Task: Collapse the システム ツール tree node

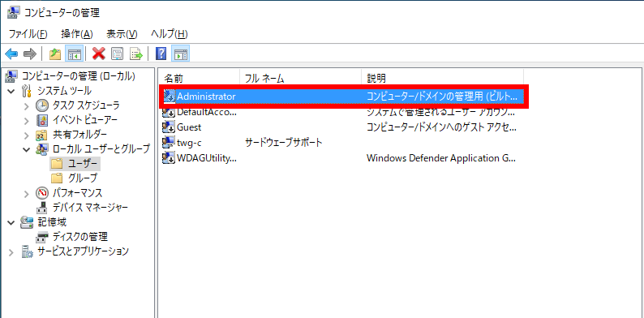Action: coord(11,91)
